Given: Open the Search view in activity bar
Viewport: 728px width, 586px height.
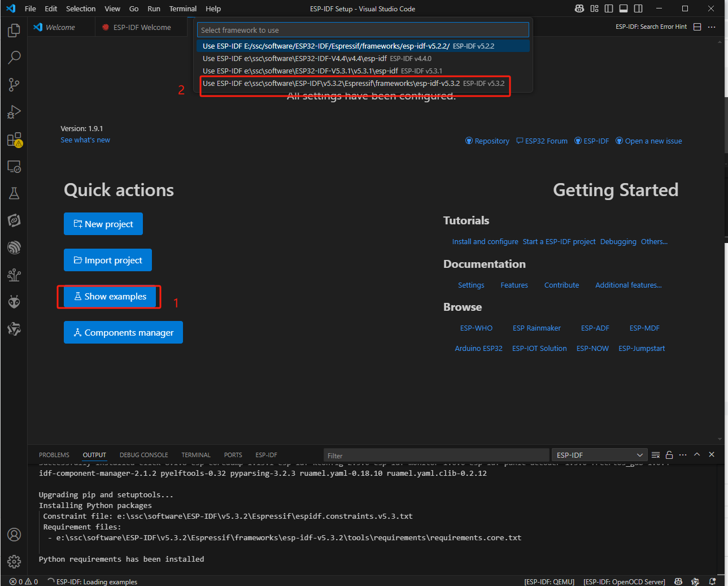Looking at the screenshot, I should pos(14,57).
